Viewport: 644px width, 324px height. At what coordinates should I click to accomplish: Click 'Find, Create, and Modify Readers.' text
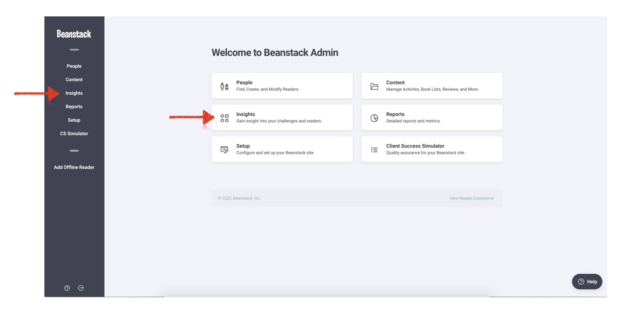(x=268, y=90)
